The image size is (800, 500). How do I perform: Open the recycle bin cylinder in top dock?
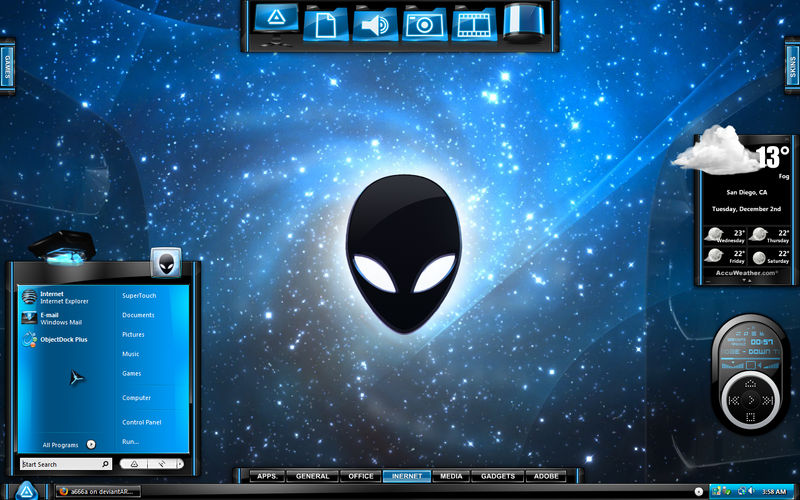point(523,21)
